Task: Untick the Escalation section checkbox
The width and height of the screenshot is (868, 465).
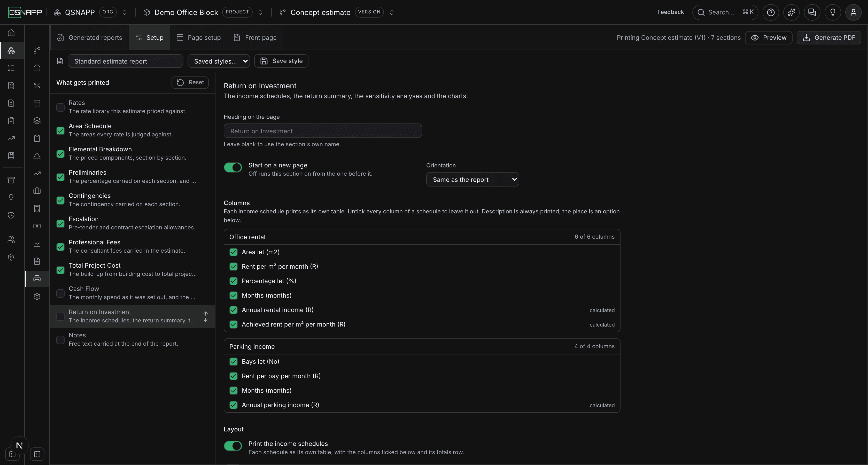Action: (60, 223)
